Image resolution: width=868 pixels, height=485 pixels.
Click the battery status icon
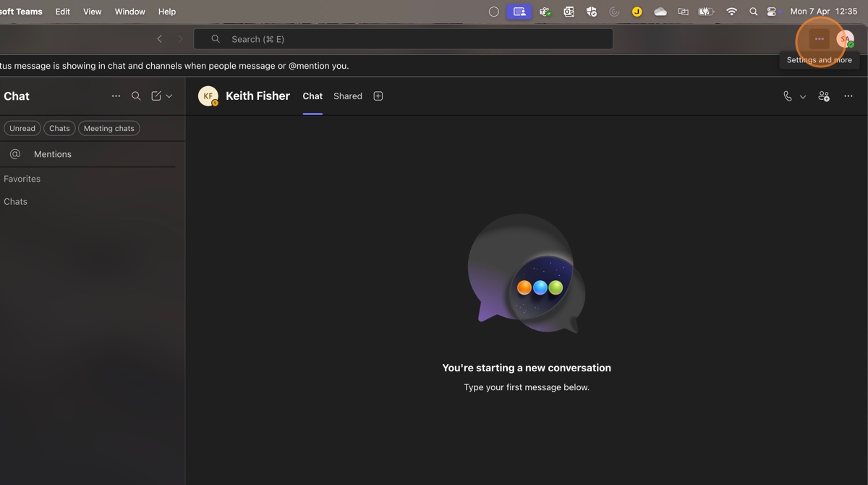[x=706, y=12]
